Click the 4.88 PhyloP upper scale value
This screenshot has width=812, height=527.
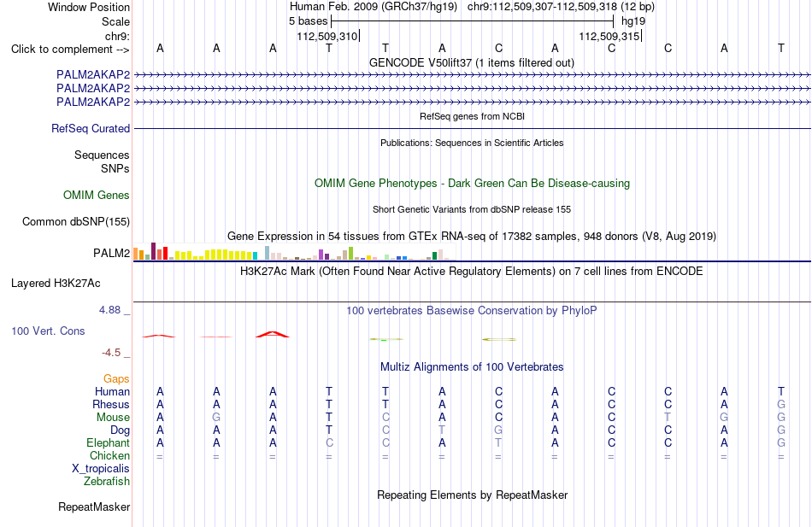coord(109,310)
